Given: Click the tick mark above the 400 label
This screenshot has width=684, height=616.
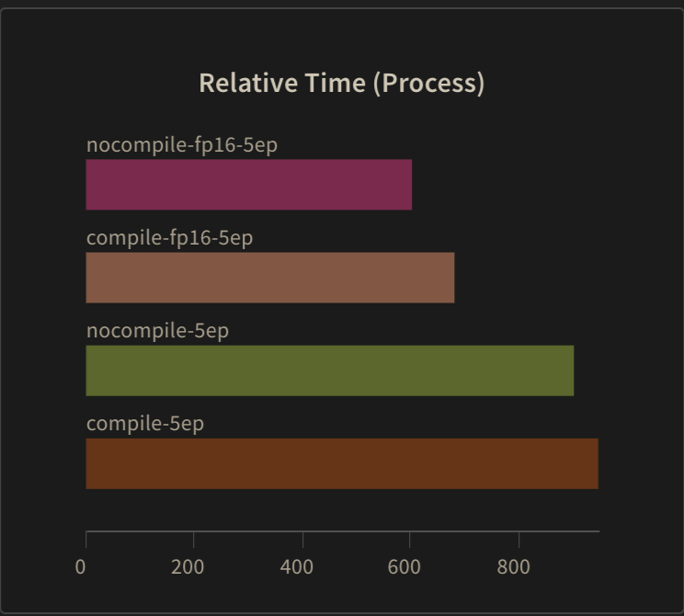Looking at the screenshot, I should click(x=302, y=538).
